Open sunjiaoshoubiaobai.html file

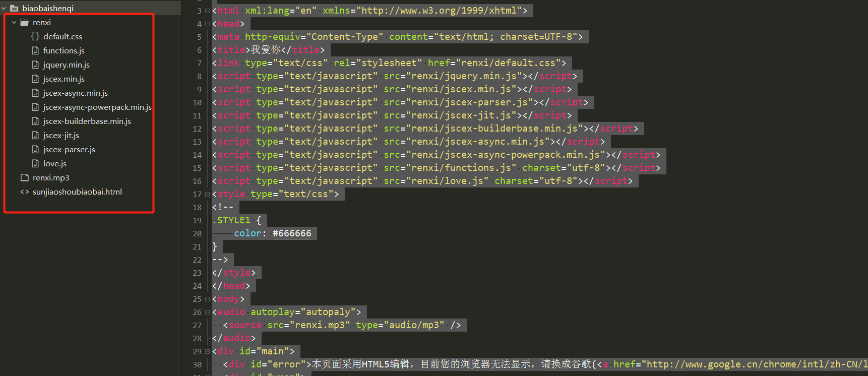77,192
